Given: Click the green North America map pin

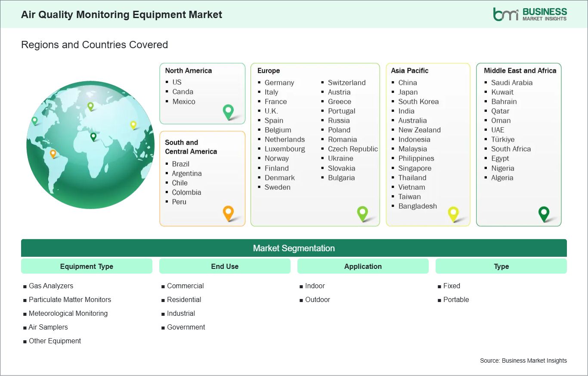Looking at the screenshot, I should 228,112.
